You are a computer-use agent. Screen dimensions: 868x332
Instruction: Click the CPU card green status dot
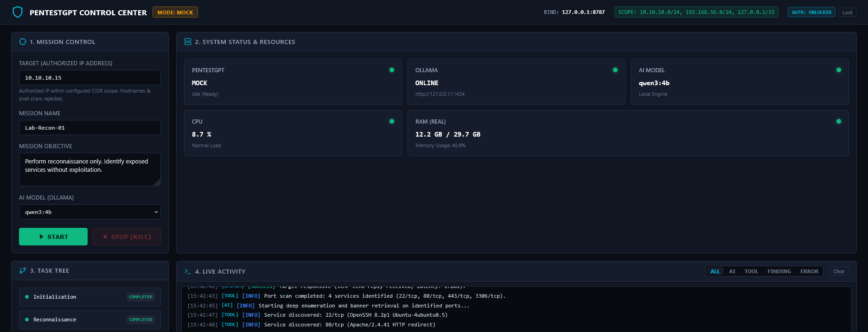click(392, 121)
